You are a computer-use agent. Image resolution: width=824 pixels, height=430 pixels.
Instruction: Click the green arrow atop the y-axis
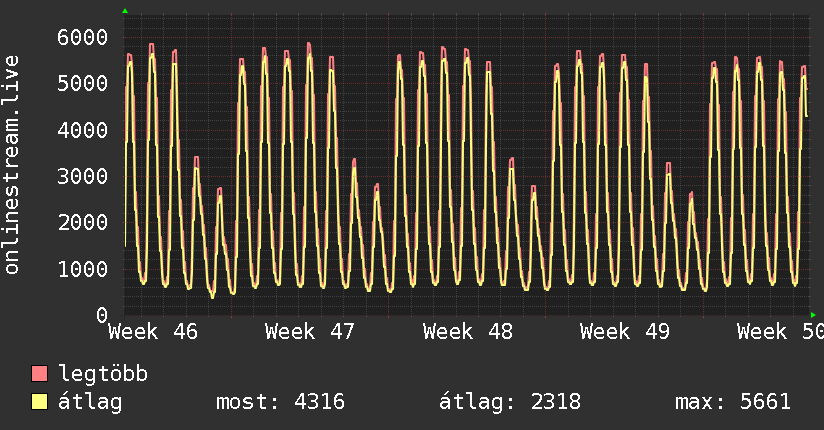(x=125, y=11)
